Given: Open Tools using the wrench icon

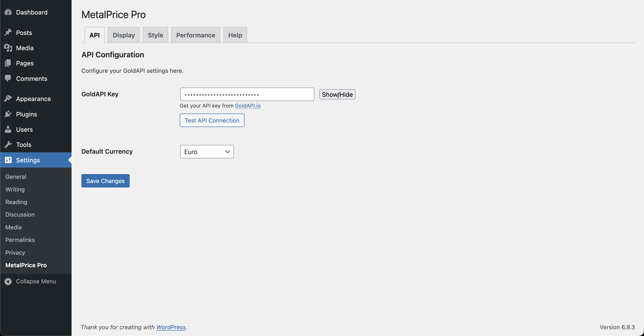Looking at the screenshot, I should point(8,144).
